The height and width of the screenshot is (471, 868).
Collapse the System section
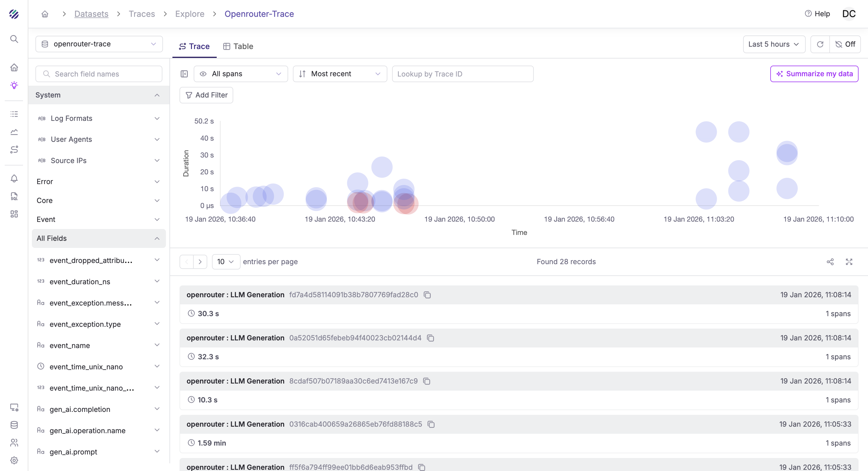(157, 95)
